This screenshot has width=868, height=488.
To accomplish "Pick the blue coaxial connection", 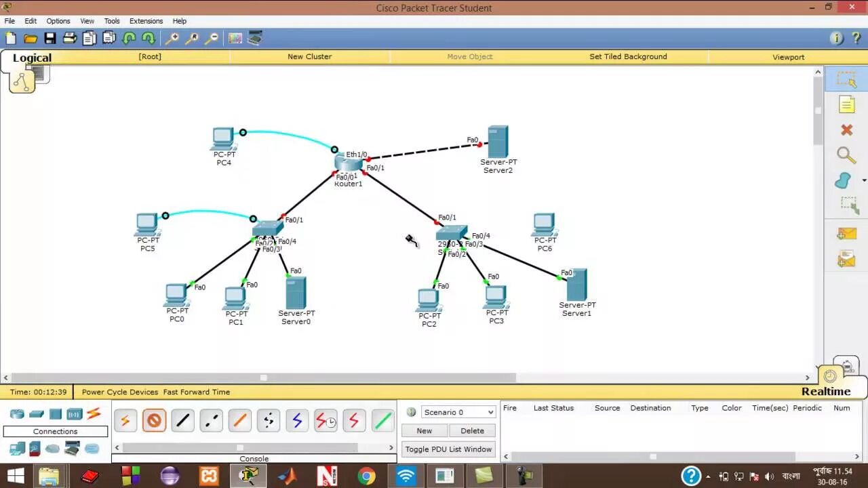I will pyautogui.click(x=296, y=421).
